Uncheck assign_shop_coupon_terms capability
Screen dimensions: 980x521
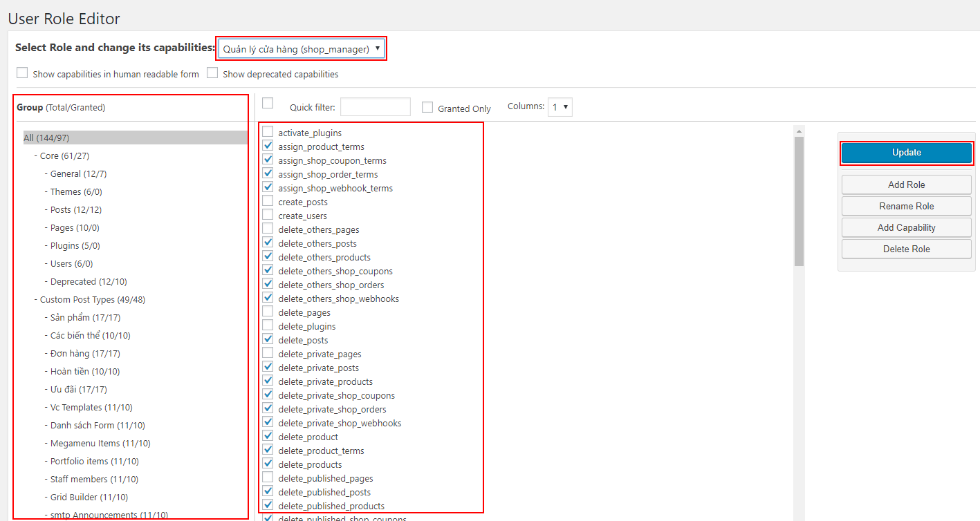click(x=268, y=160)
